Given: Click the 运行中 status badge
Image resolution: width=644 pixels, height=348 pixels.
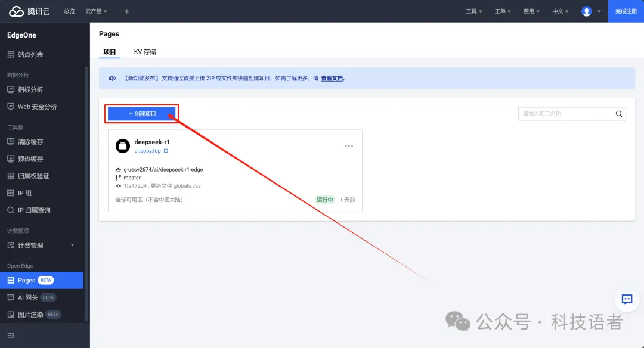Looking at the screenshot, I should pyautogui.click(x=324, y=200).
